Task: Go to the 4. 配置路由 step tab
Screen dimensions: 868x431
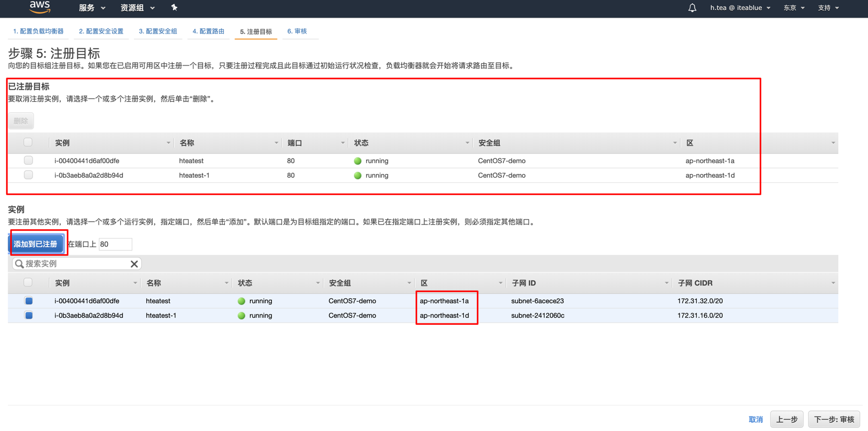Action: (x=208, y=31)
